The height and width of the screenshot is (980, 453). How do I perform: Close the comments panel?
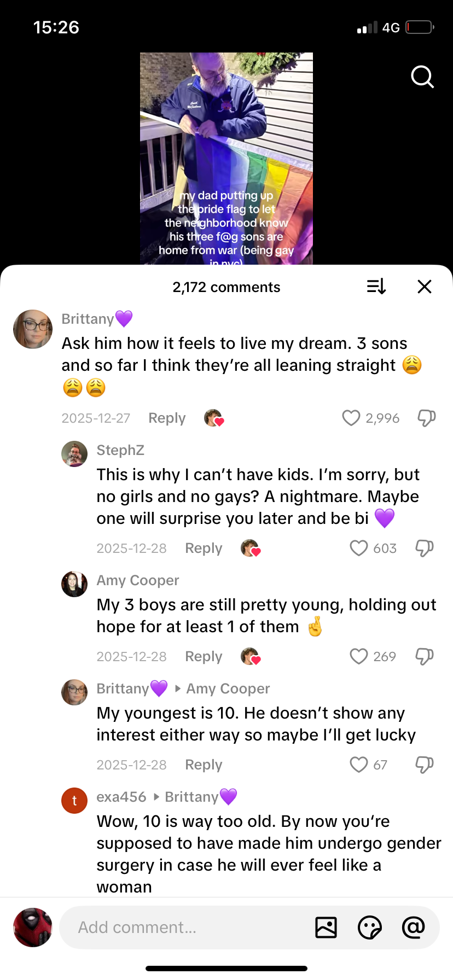[x=425, y=287]
